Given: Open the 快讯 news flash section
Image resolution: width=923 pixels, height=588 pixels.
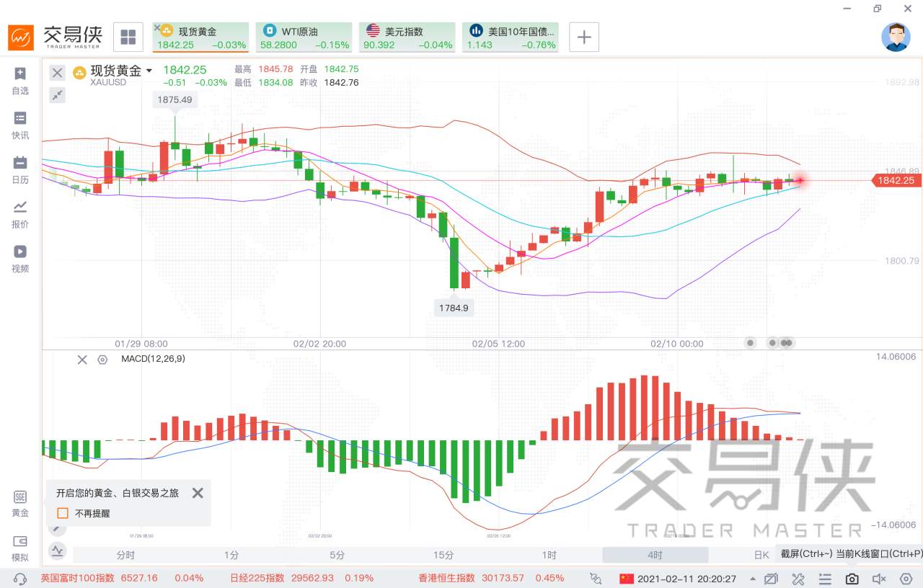Looking at the screenshot, I should (20, 125).
